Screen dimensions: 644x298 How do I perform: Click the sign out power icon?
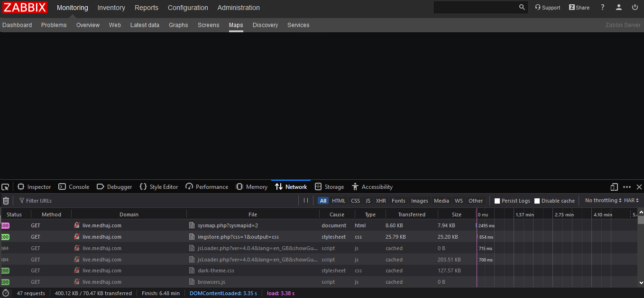[635, 8]
